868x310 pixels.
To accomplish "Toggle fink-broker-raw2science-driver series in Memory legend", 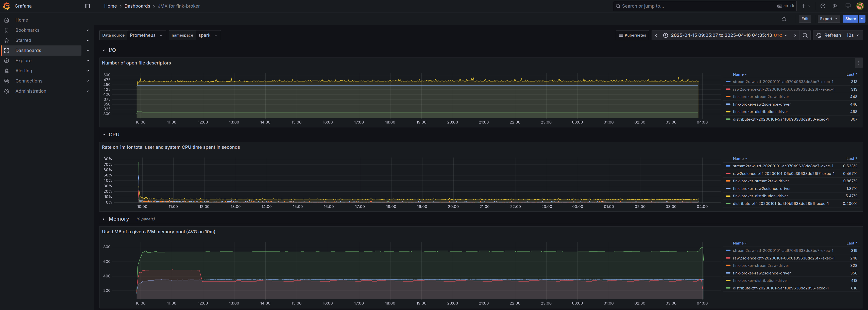I will tap(761, 273).
